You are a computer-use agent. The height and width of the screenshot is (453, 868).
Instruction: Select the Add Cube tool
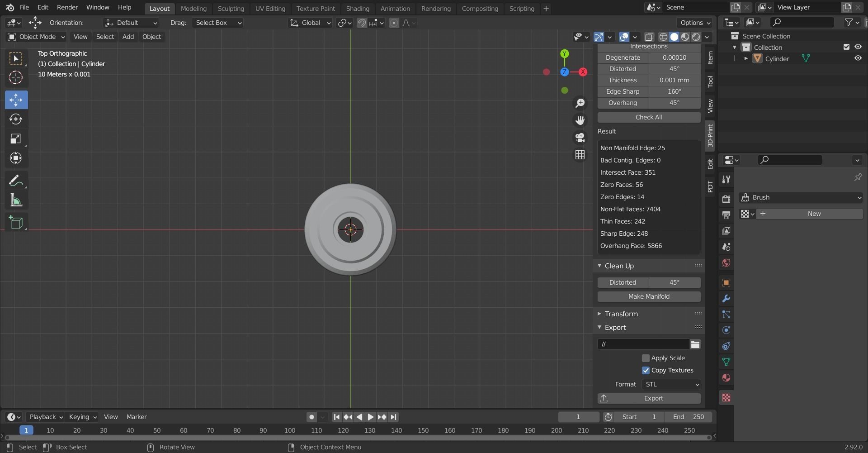pyautogui.click(x=16, y=222)
